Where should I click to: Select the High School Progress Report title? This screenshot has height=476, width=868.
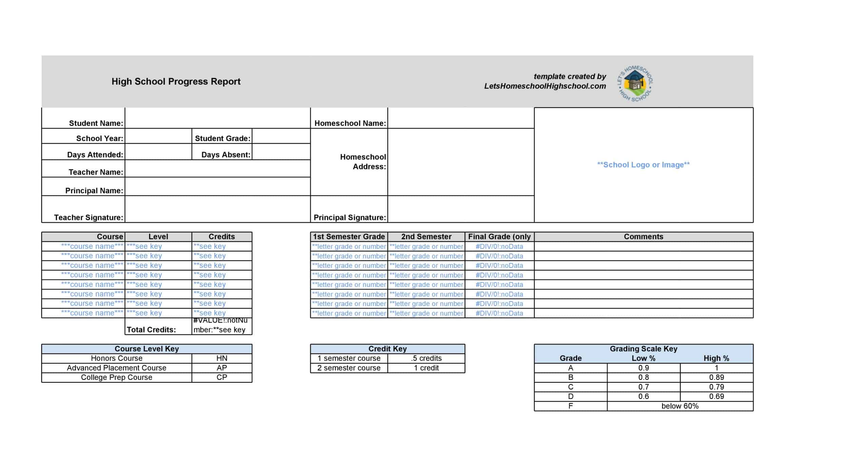point(176,81)
